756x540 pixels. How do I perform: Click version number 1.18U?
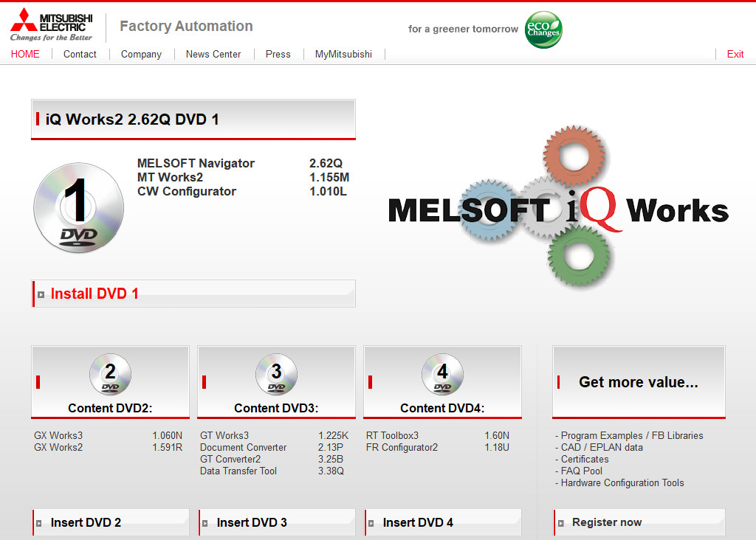[497, 447]
